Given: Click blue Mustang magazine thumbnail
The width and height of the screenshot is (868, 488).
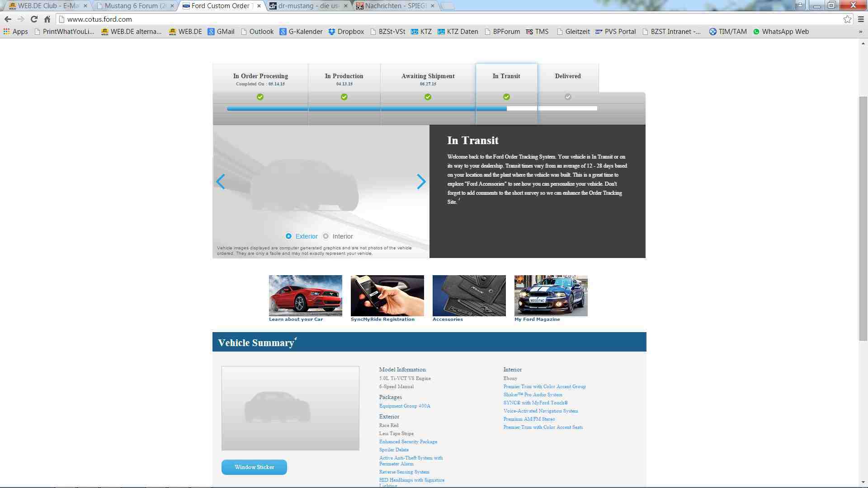Looking at the screenshot, I should point(551,296).
